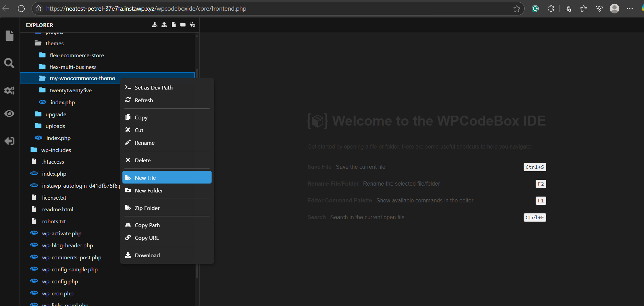
Task: Choose Zip Folder from the context menu
Action: click(x=167, y=208)
